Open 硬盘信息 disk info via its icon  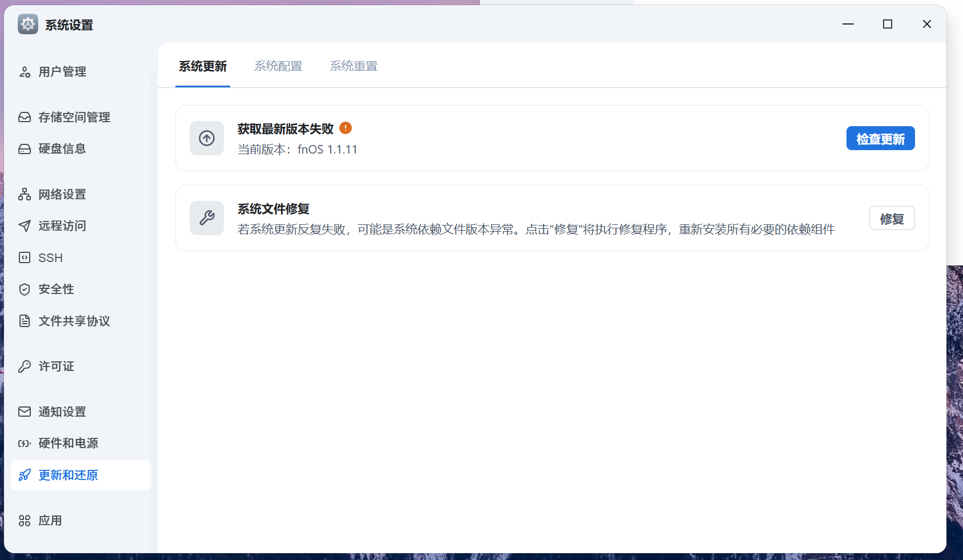pyautogui.click(x=25, y=148)
